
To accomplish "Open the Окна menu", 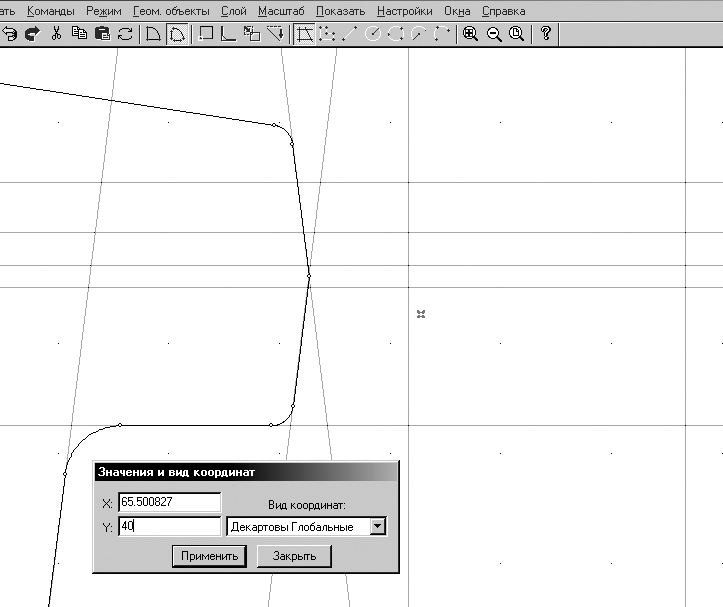I will 457,11.
